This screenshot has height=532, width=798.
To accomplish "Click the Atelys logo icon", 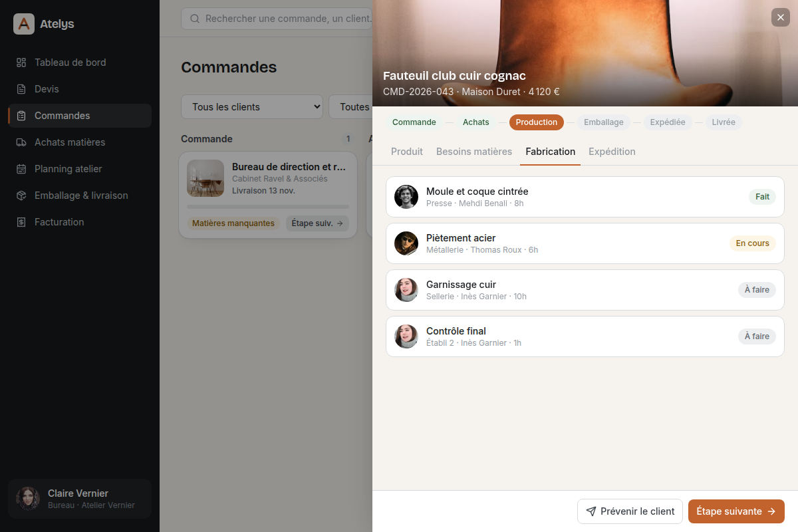I will [24, 24].
